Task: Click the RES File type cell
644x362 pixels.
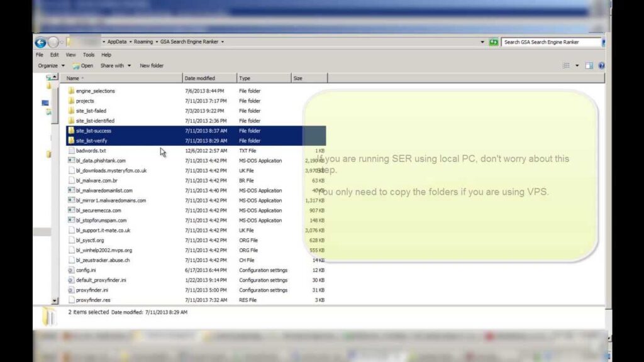Action: tap(248, 300)
